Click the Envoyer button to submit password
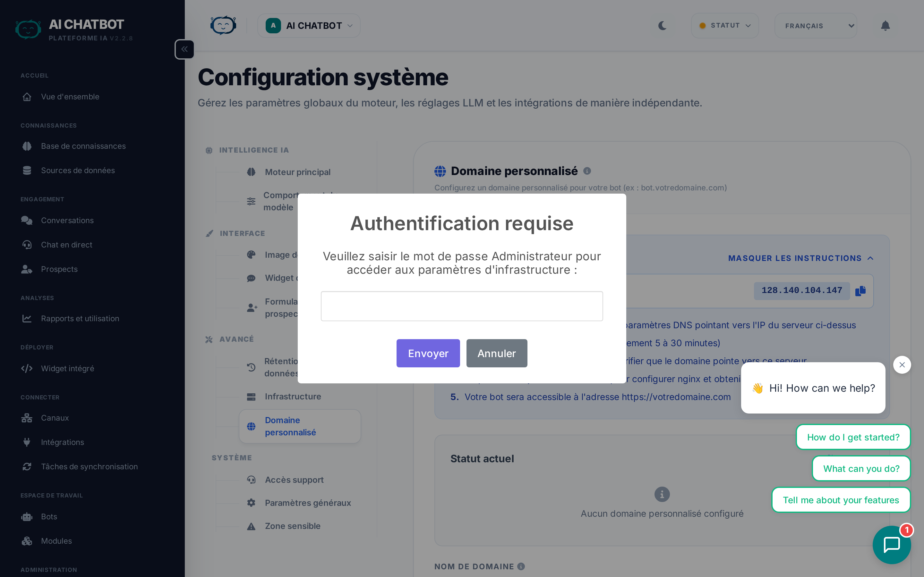The height and width of the screenshot is (577, 924). 428,353
